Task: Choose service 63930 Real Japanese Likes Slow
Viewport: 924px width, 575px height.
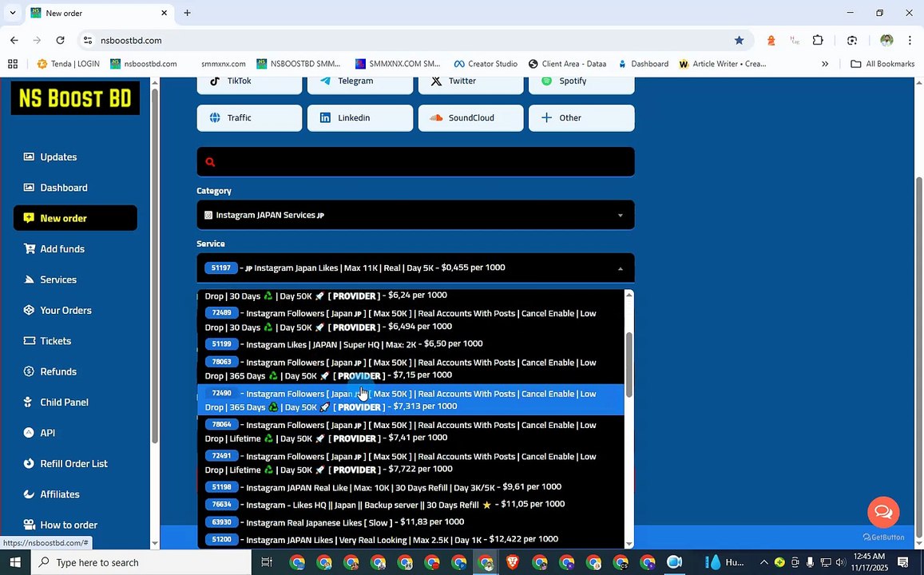Action: pyautogui.click(x=410, y=522)
